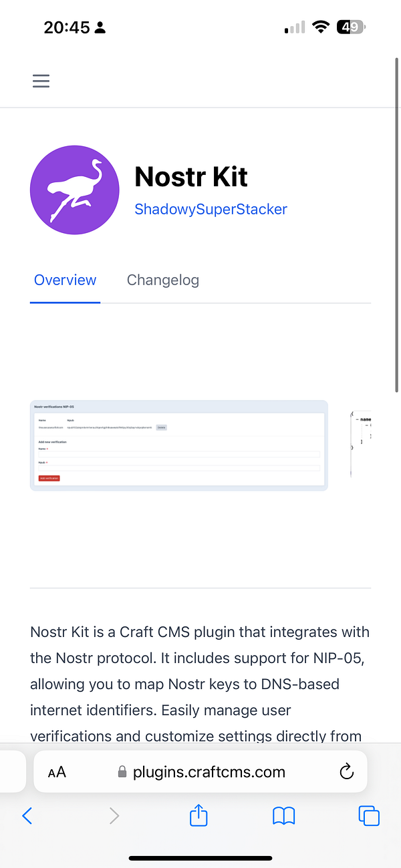Image resolution: width=401 pixels, height=868 pixels.
Task: Open the hamburger navigation menu
Action: click(x=41, y=81)
